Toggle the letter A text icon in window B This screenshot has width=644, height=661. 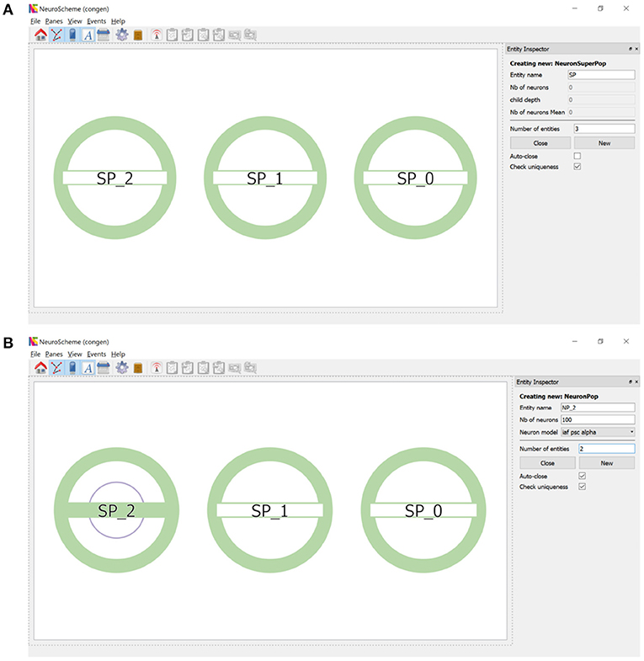[88, 368]
